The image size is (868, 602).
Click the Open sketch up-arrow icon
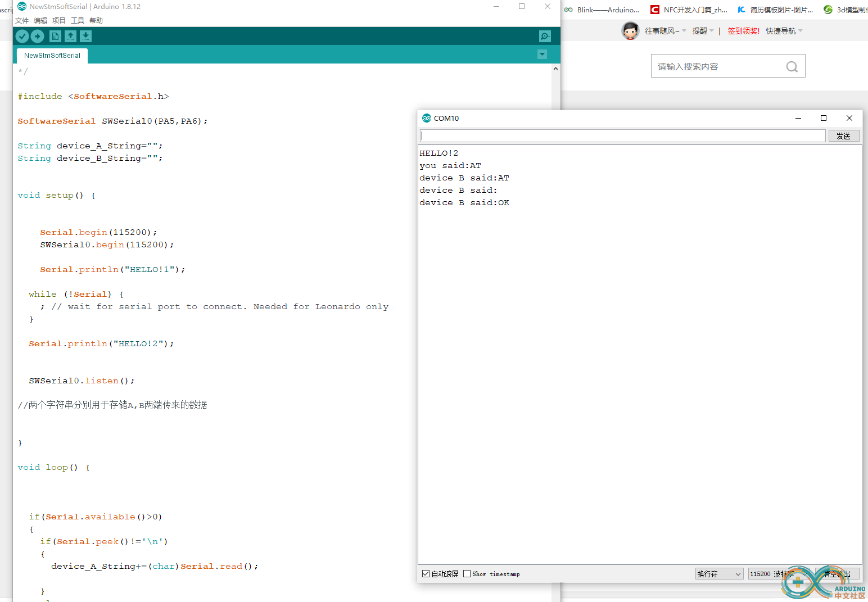tap(70, 37)
